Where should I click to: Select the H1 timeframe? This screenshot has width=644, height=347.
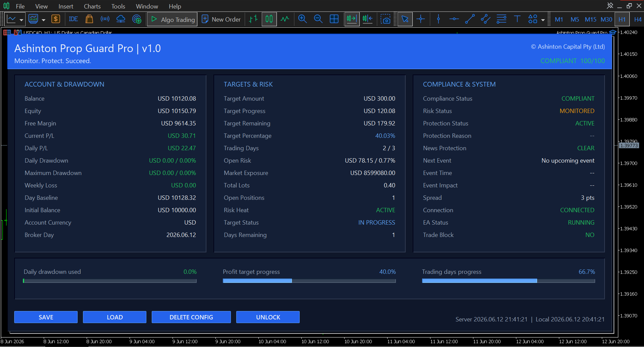click(x=622, y=19)
